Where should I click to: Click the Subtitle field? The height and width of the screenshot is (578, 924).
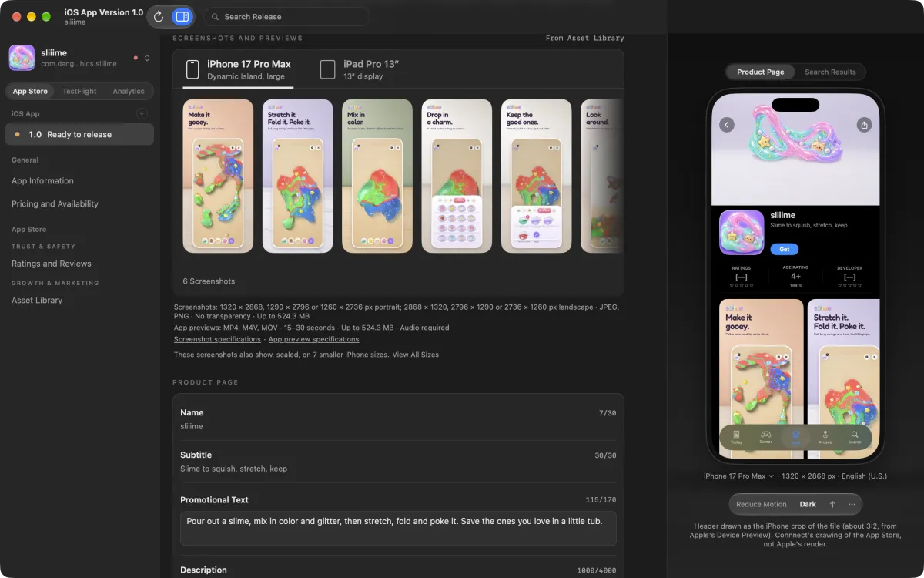(x=398, y=462)
